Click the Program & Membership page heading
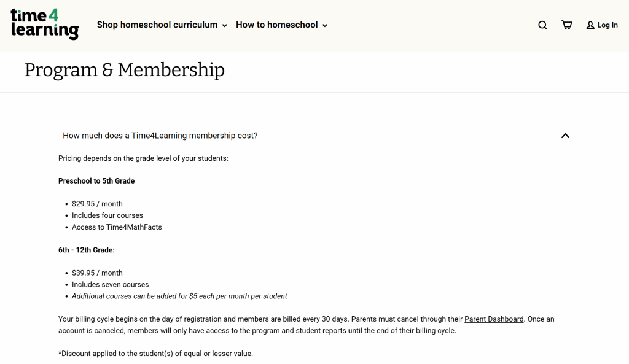 pyautogui.click(x=125, y=70)
